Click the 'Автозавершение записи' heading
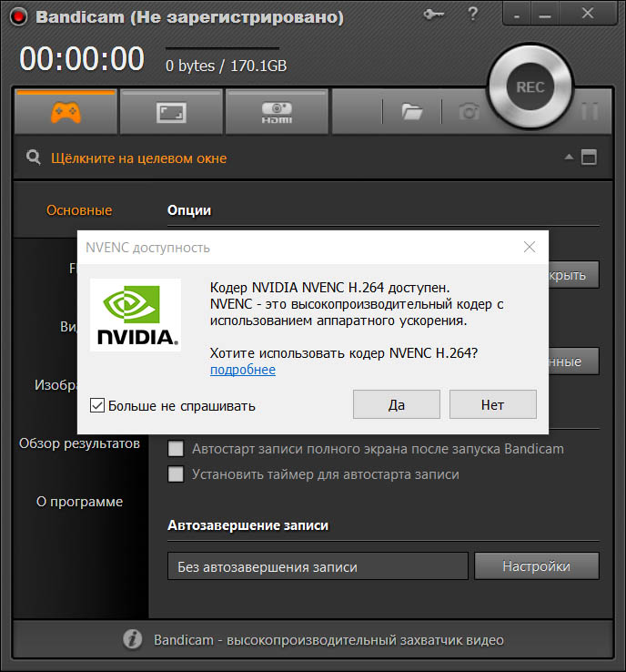Image resolution: width=626 pixels, height=672 pixels. (x=247, y=525)
